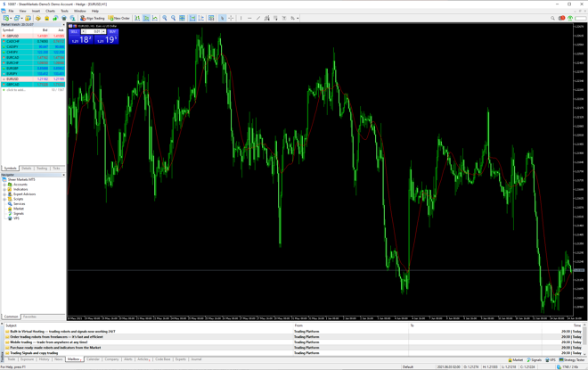Draw a vertical line
The height and width of the screenshot is (370, 588).
coord(241,18)
